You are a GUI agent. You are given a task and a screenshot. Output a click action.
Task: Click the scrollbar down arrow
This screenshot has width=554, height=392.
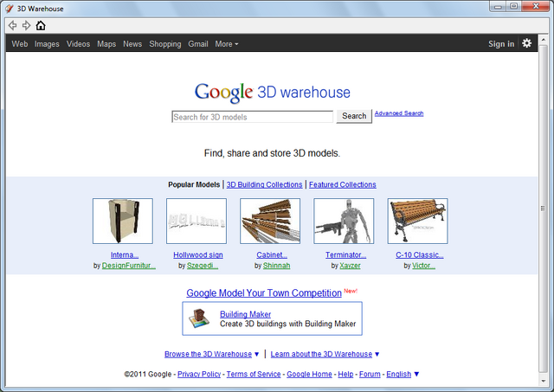point(543,381)
